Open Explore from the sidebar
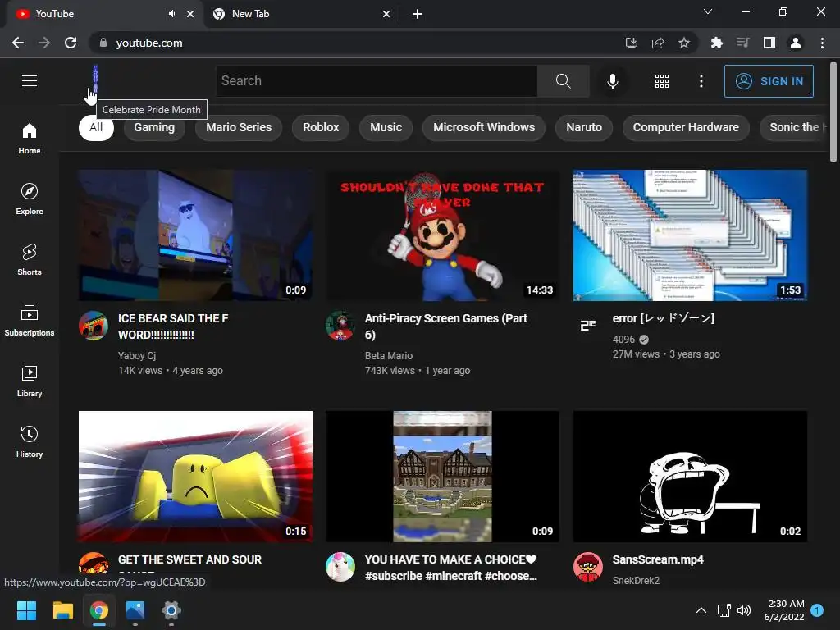This screenshot has height=630, width=840. (30, 199)
